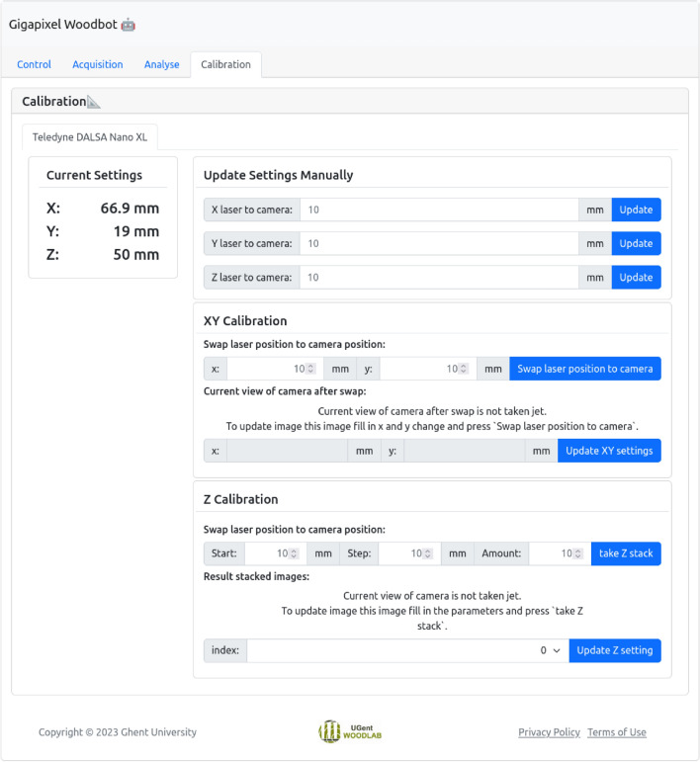Click the ruler icon beside Calibration heading

tap(94, 101)
